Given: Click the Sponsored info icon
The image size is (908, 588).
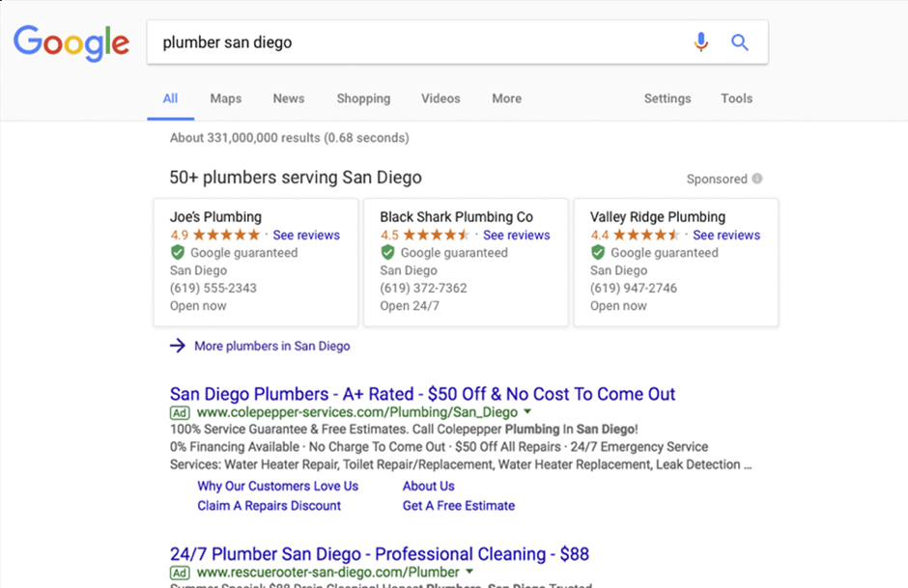Looking at the screenshot, I should (757, 179).
